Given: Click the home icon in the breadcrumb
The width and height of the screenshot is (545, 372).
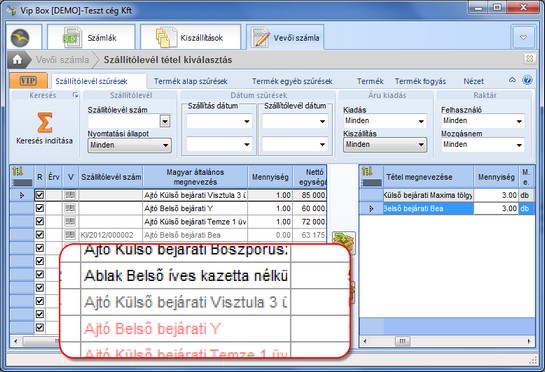Looking at the screenshot, I should click(17, 60).
